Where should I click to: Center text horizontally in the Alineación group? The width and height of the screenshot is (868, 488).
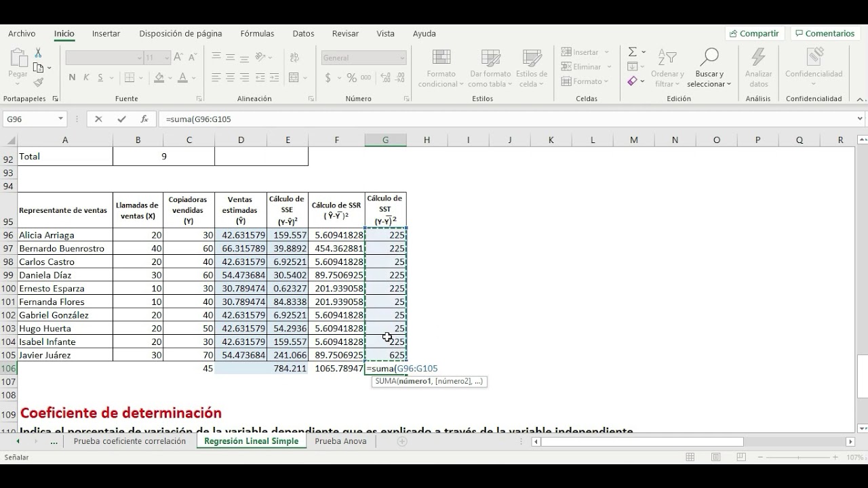pyautogui.click(x=231, y=78)
